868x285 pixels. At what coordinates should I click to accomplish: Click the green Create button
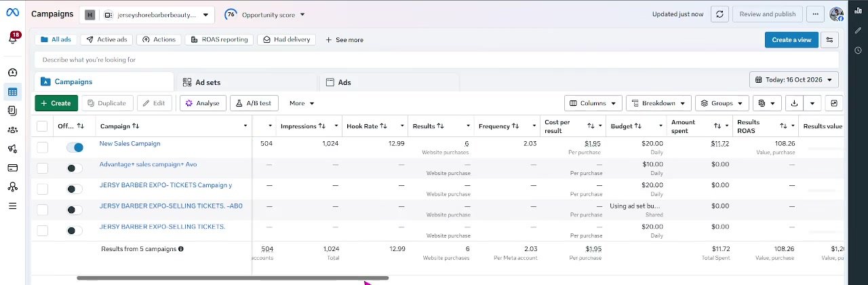tap(56, 103)
